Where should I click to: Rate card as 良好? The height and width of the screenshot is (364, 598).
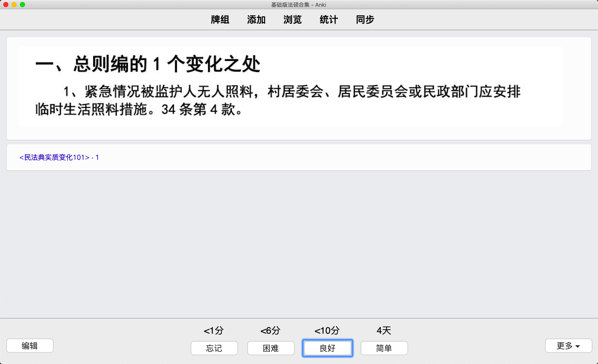coord(328,348)
